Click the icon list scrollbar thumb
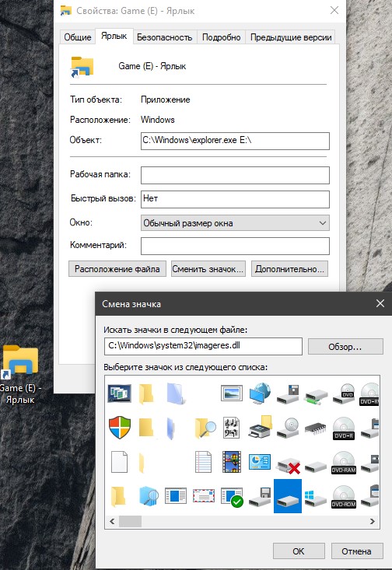 coord(130,521)
